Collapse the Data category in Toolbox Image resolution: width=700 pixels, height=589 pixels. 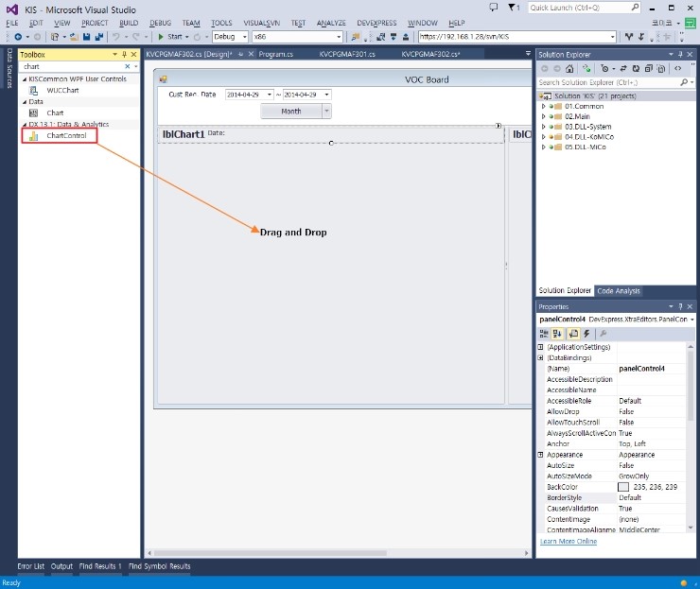click(x=26, y=101)
